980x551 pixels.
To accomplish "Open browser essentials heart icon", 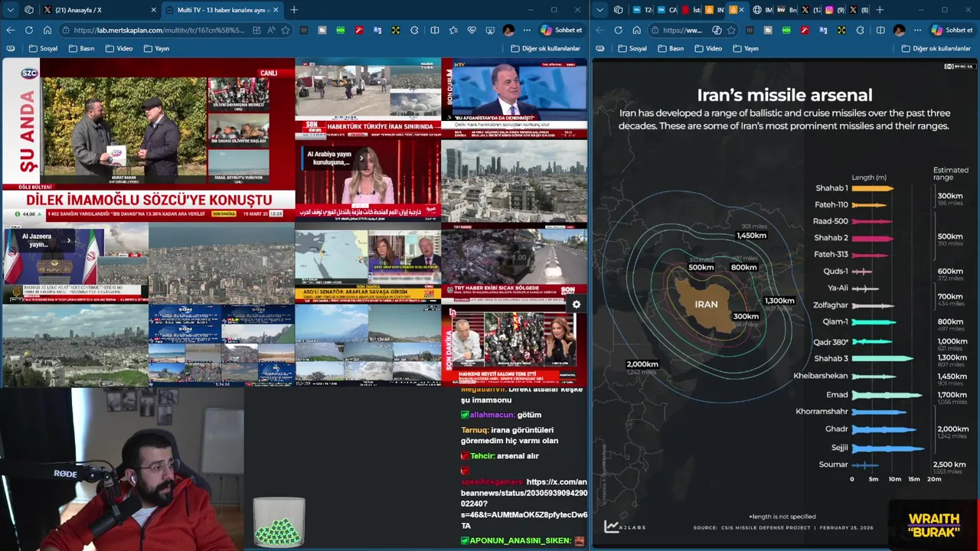I will tap(472, 30).
